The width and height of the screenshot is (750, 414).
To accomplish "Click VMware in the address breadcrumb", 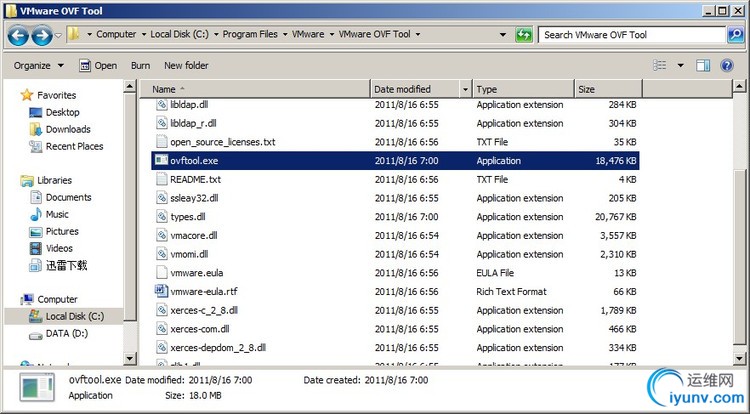I will tap(308, 34).
